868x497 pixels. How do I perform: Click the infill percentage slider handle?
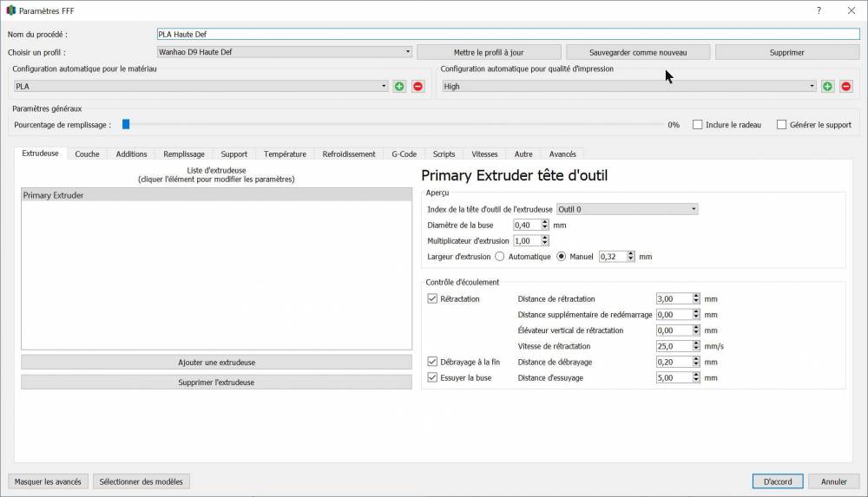pos(126,125)
